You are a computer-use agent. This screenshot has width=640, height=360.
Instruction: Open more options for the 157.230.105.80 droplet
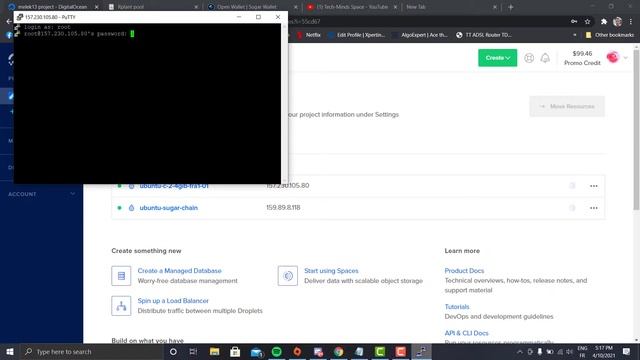(593, 186)
